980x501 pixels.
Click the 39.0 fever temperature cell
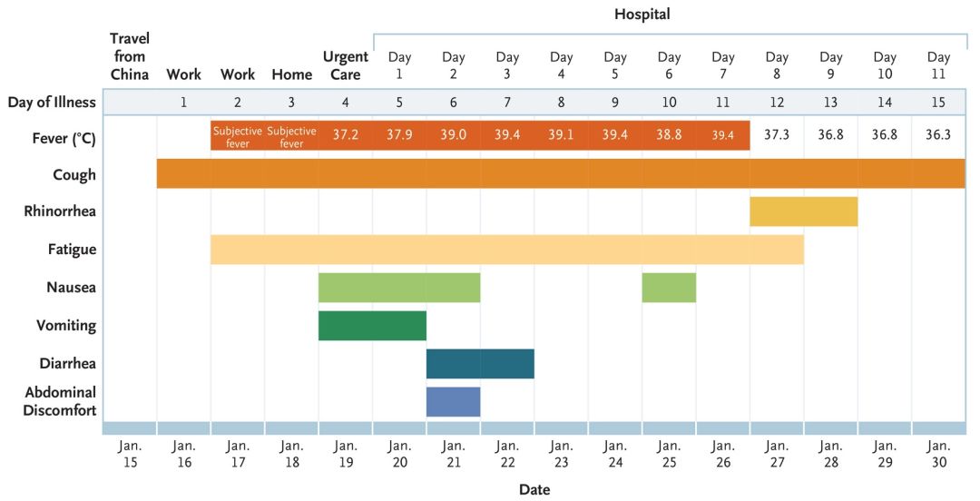pyautogui.click(x=453, y=134)
